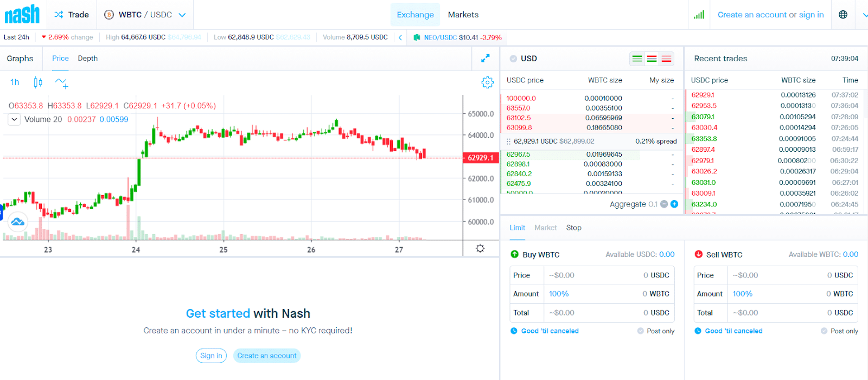
Task: Click Available USDC 0.00 balance
Action: (x=640, y=254)
